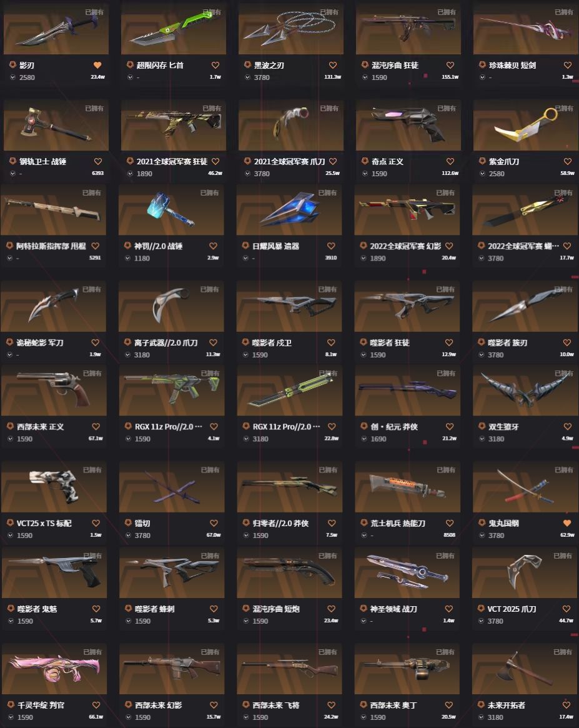The width and height of the screenshot is (579, 728).
Task: Click the badge icon beside 千灵华绽 判官
Action: click(x=11, y=705)
